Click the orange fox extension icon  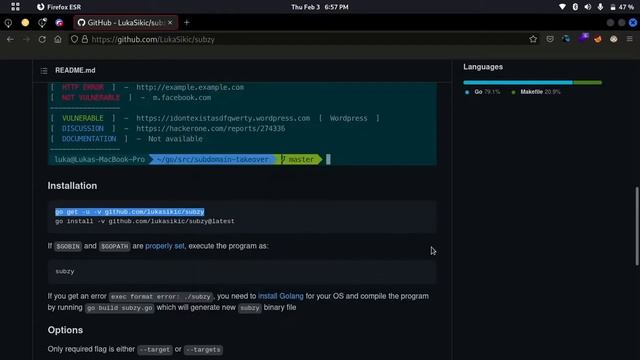(598, 39)
